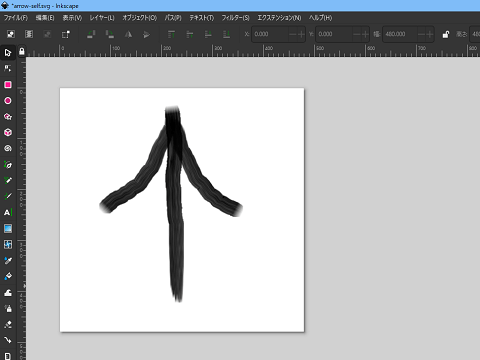Screen dimensions: 480x360
Task: Flip selection horizontally
Action: click(x=128, y=34)
